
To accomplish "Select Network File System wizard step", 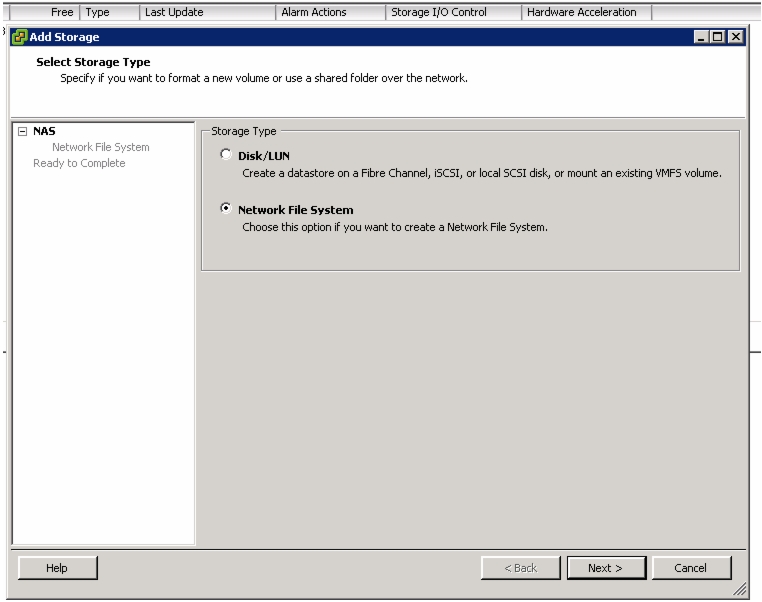I will [x=101, y=147].
